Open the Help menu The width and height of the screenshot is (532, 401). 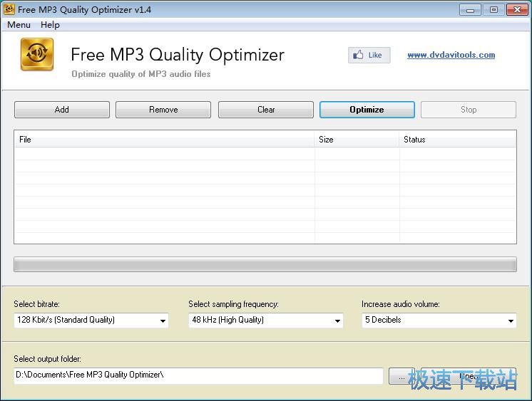[50, 25]
